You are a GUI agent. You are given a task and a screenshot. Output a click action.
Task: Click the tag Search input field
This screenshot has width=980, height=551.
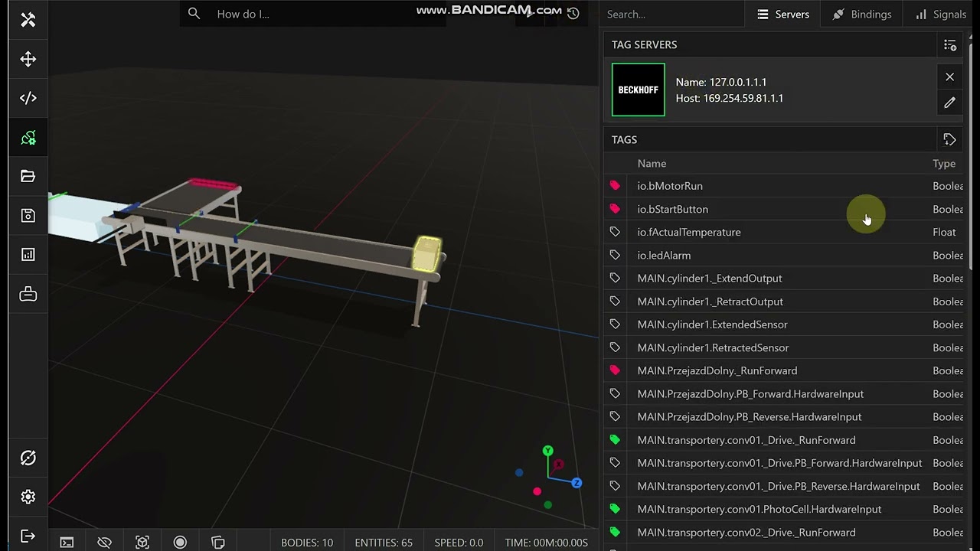click(670, 14)
